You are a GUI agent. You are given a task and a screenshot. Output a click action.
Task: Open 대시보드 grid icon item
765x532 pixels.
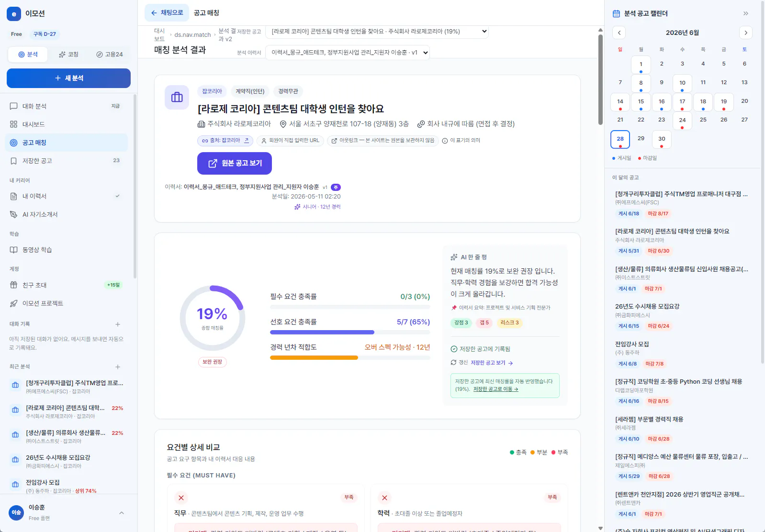tap(67, 124)
